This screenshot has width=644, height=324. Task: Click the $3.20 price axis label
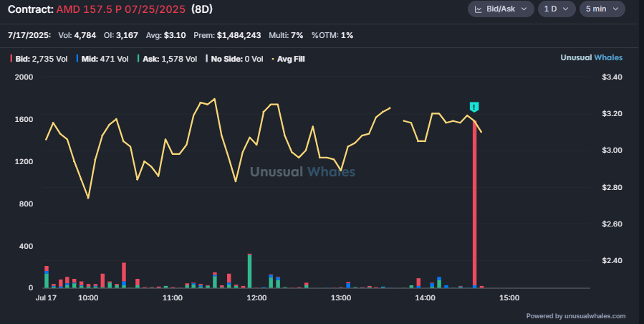(612, 113)
